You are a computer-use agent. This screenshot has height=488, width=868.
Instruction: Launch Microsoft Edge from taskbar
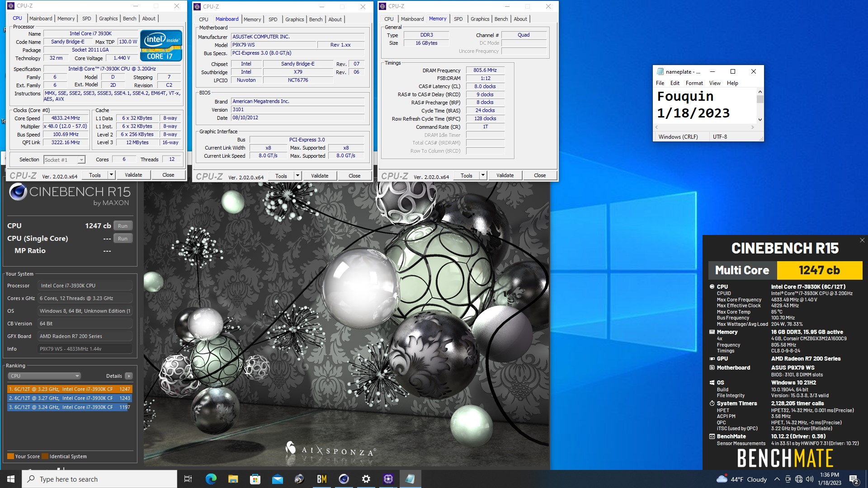[211, 479]
